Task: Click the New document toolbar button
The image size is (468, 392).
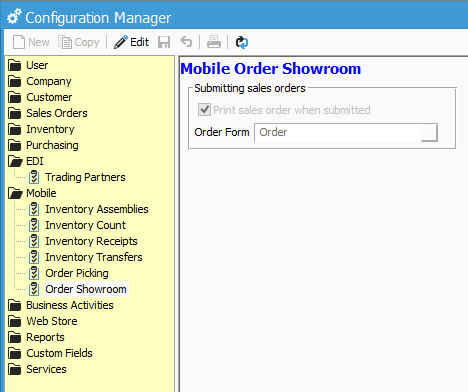Action: point(31,42)
